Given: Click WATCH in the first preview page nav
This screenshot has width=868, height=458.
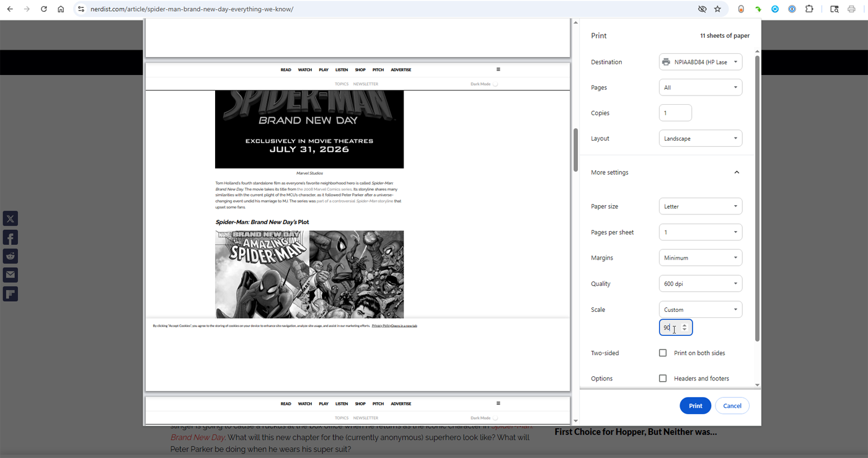Looking at the screenshot, I should click(x=305, y=70).
